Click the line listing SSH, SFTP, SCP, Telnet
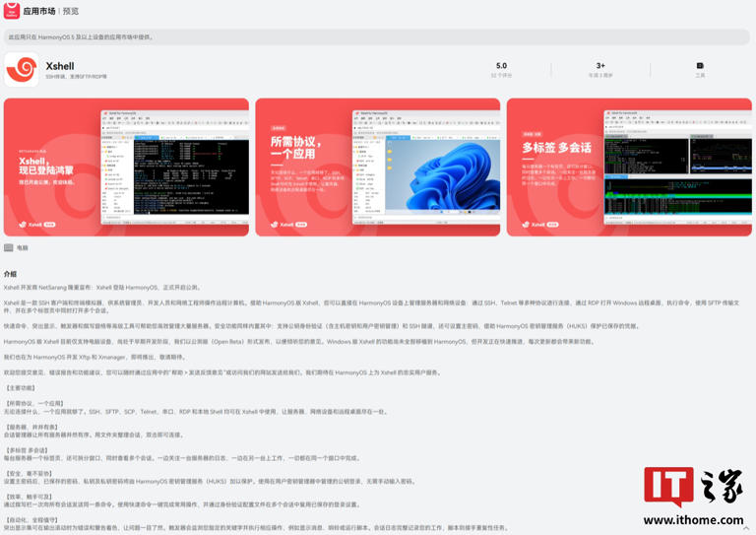This screenshot has width=756, height=535. (x=196, y=412)
